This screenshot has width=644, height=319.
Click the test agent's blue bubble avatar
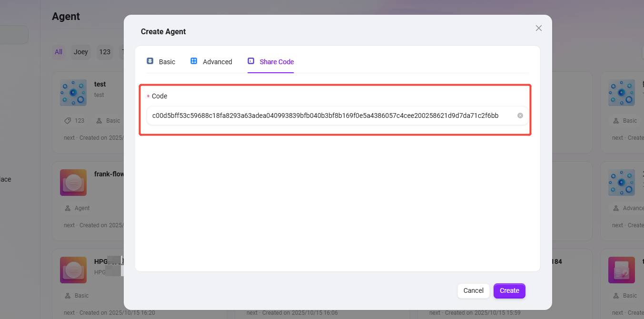(x=73, y=93)
